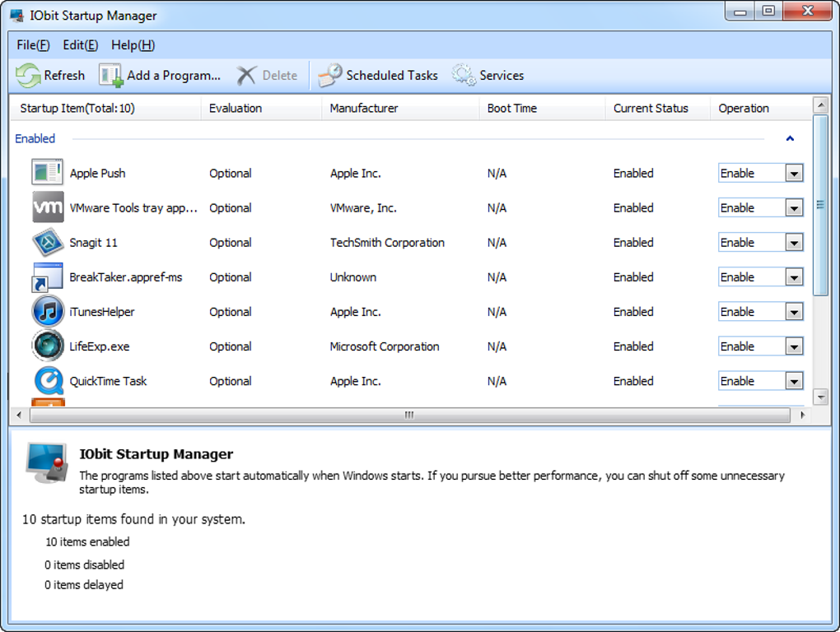
Task: Select the iTunesHelper row name
Action: [102, 312]
